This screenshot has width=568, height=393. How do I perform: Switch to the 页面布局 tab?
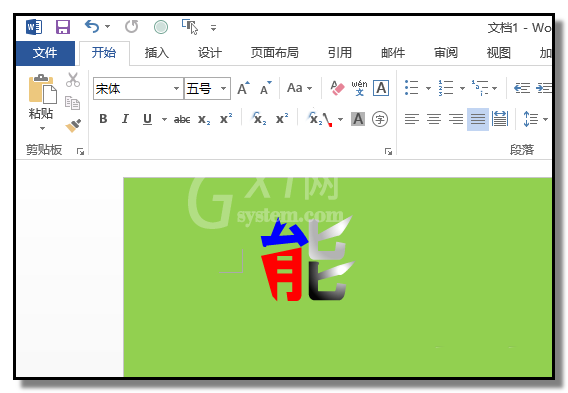[x=275, y=53]
